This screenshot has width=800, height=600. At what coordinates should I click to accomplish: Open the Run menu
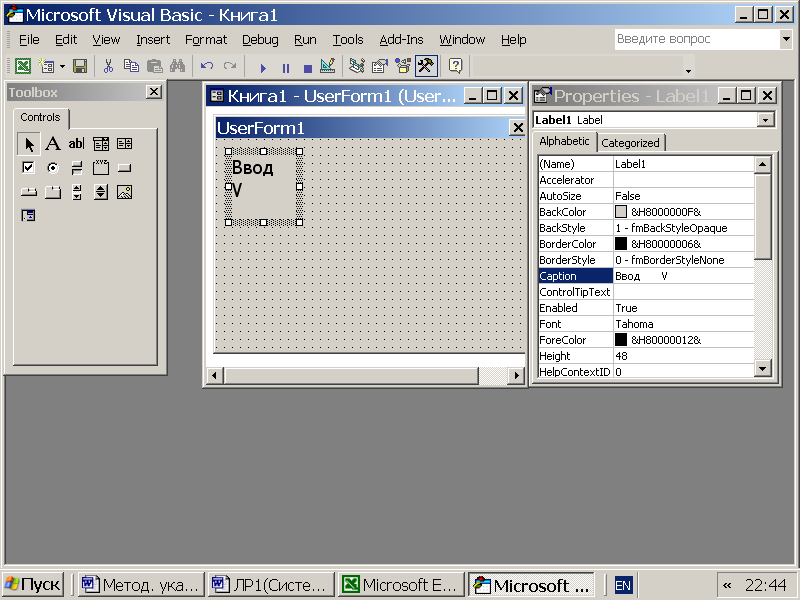tap(305, 40)
